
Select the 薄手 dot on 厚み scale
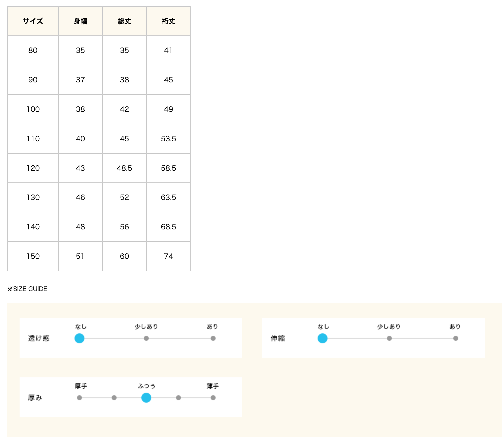213,398
